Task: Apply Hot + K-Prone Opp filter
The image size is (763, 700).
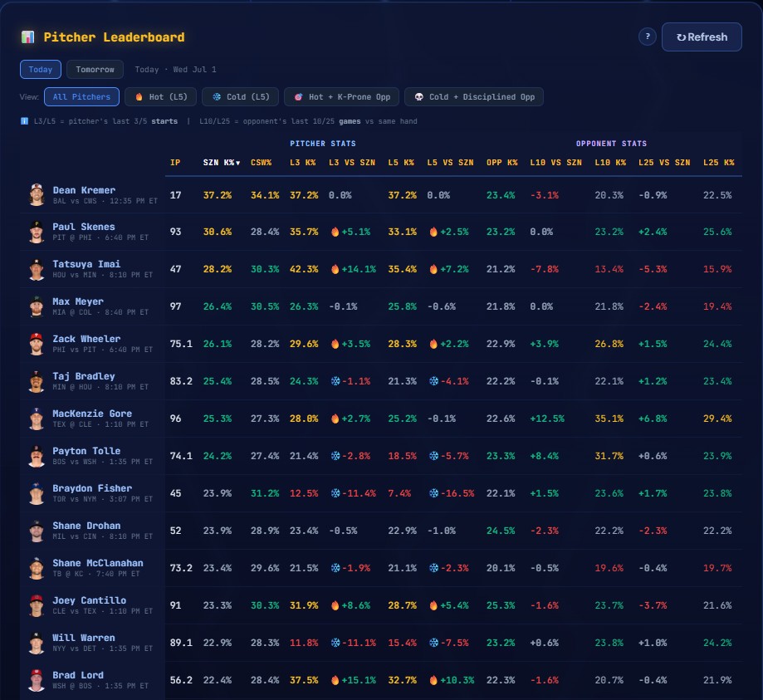Action: (341, 97)
